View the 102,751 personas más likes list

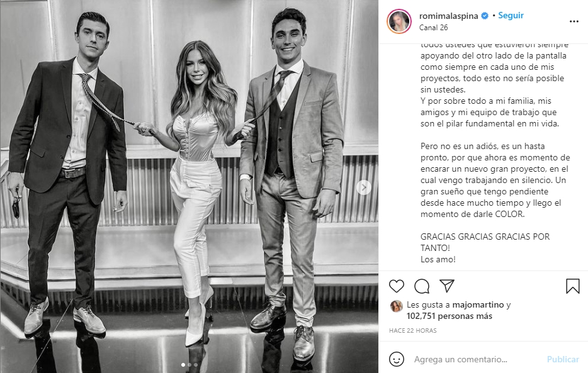[449, 316]
